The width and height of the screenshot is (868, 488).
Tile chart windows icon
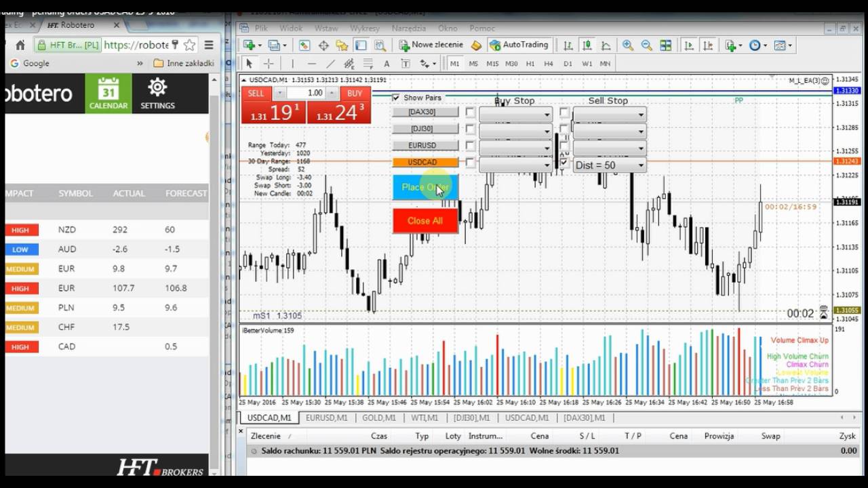point(666,45)
